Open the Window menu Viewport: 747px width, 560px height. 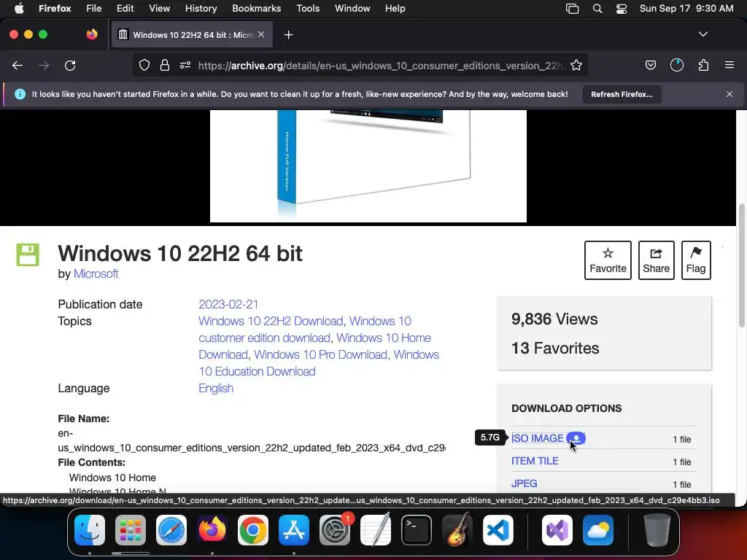pos(352,8)
